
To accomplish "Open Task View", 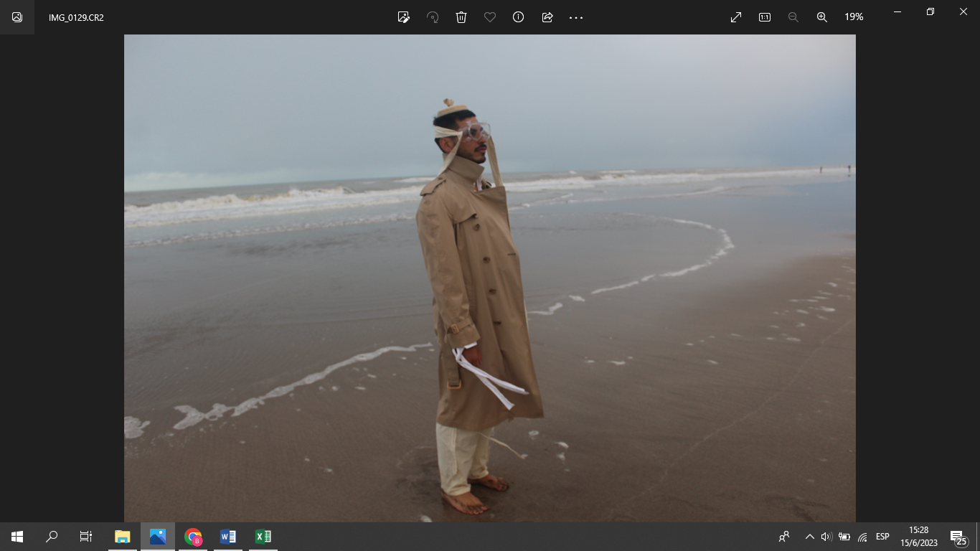I will click(x=86, y=537).
